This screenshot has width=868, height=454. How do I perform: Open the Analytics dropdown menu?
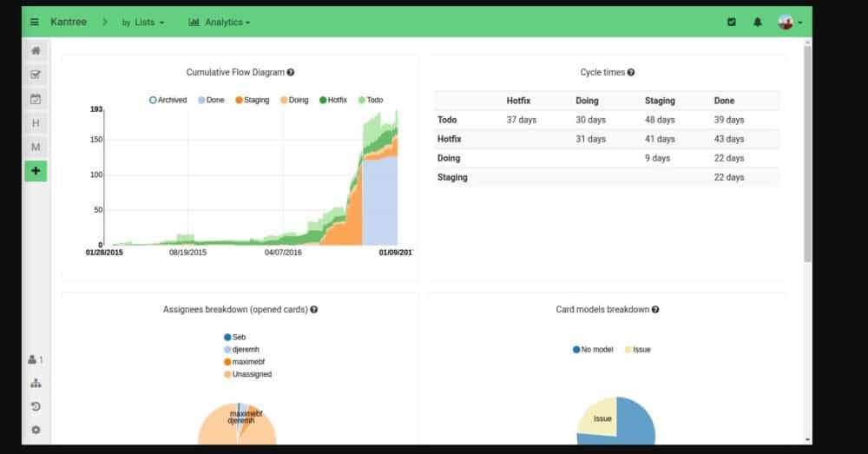coord(220,23)
